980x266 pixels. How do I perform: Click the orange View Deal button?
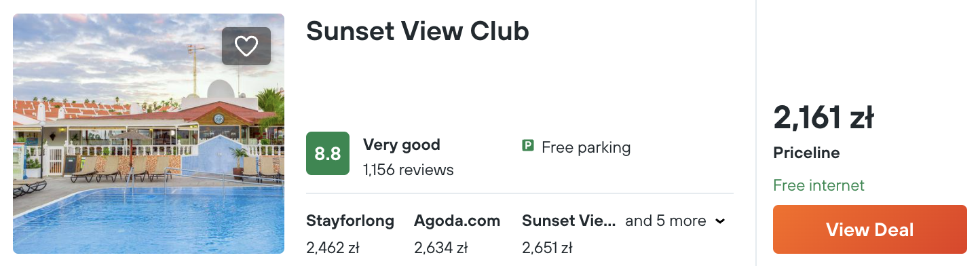(870, 229)
